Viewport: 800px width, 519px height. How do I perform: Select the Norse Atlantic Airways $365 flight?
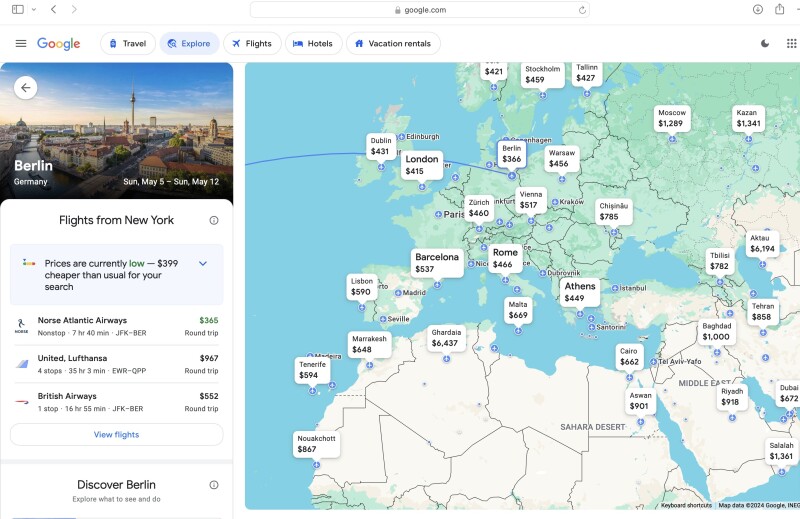116,326
